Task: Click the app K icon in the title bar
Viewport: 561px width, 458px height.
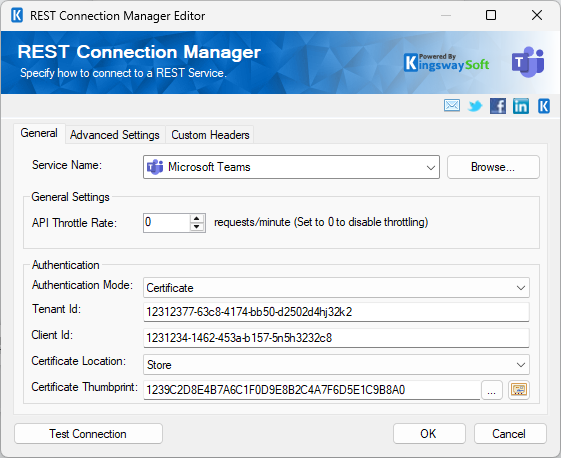Action: [x=17, y=15]
